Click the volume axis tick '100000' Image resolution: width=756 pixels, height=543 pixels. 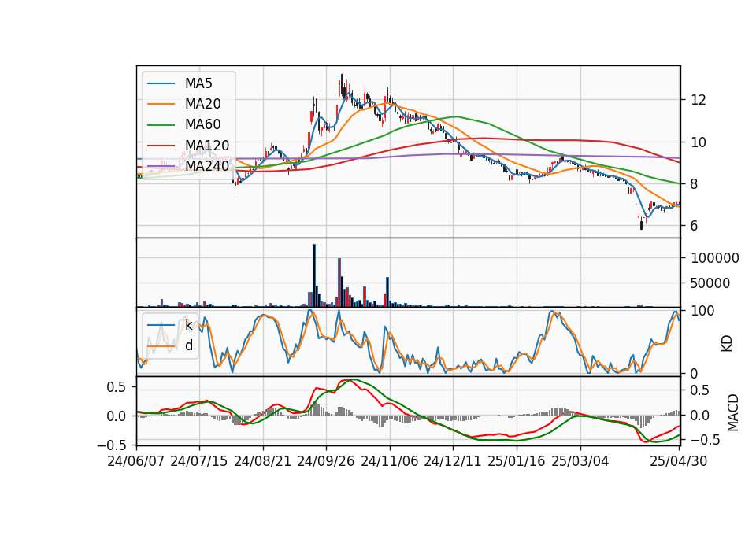(714, 258)
